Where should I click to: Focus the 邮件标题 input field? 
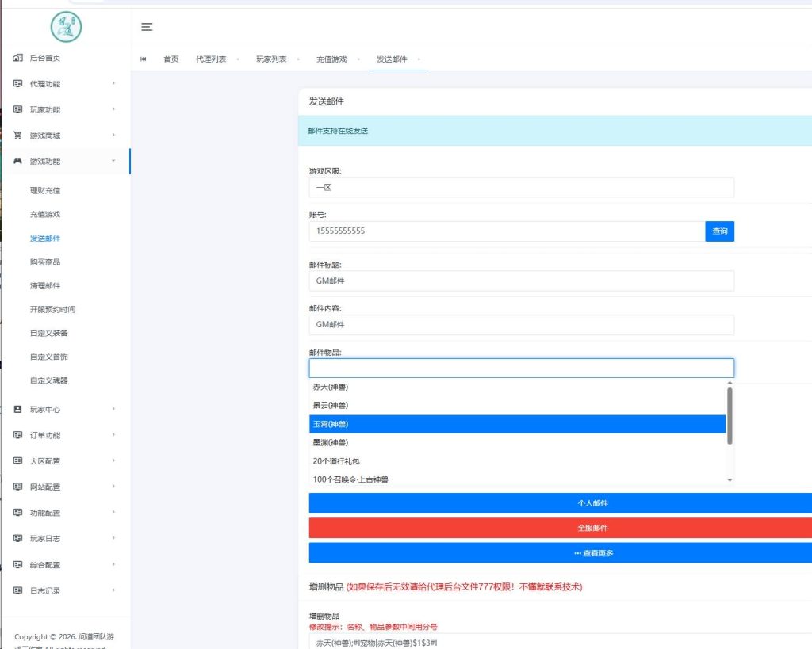point(522,281)
